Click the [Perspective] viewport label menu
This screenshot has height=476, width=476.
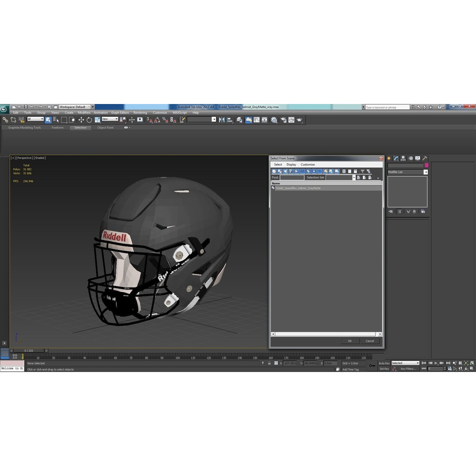tap(24, 158)
